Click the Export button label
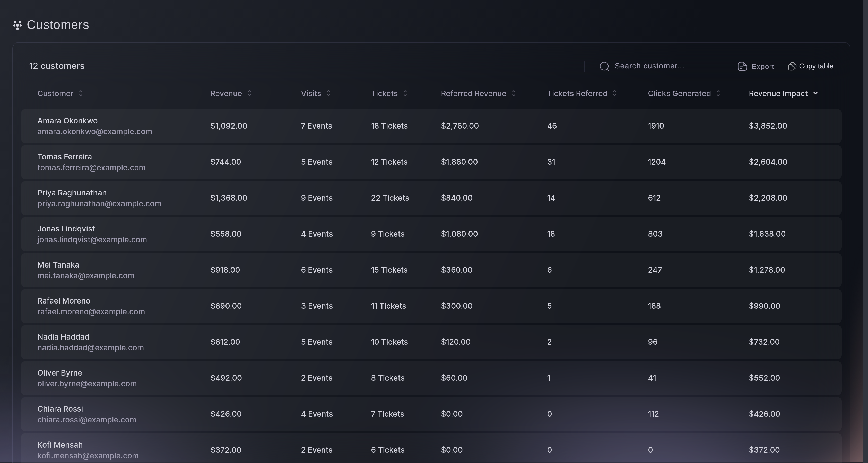 (762, 66)
